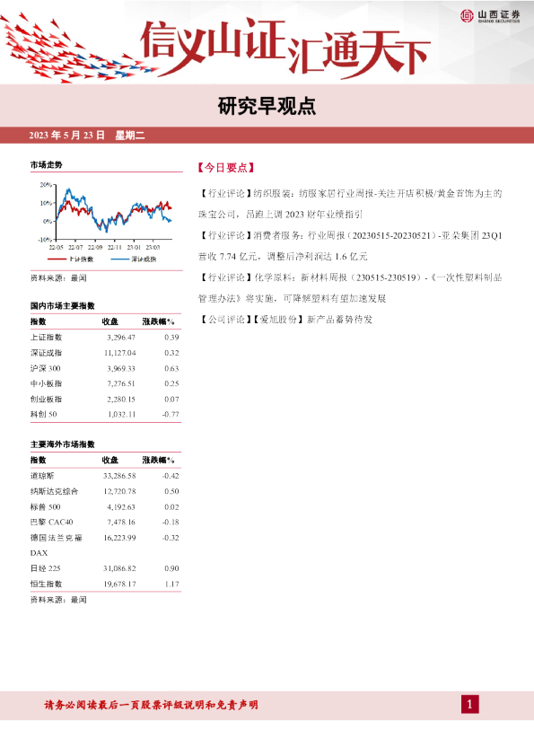Click the 今日要点 section heading
534x756 pixels.
226,168
